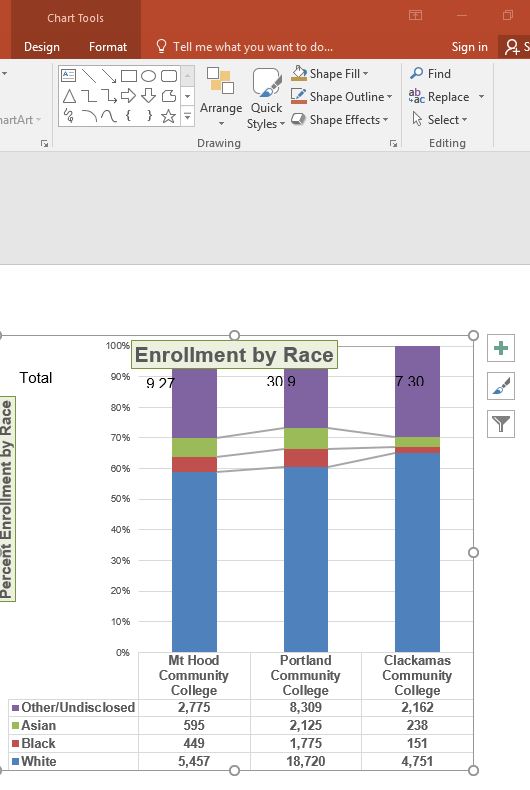
Task: Click the Clackamas Community College label
Action: [417, 675]
